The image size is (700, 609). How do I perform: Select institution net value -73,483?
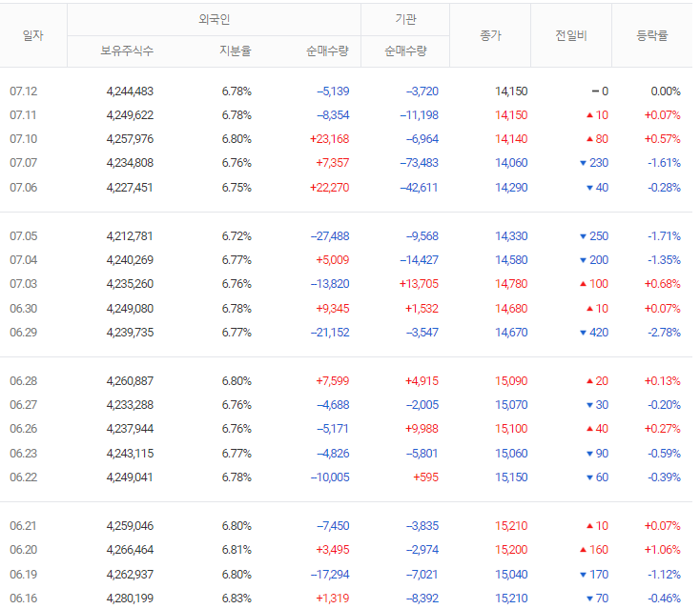[x=420, y=163]
